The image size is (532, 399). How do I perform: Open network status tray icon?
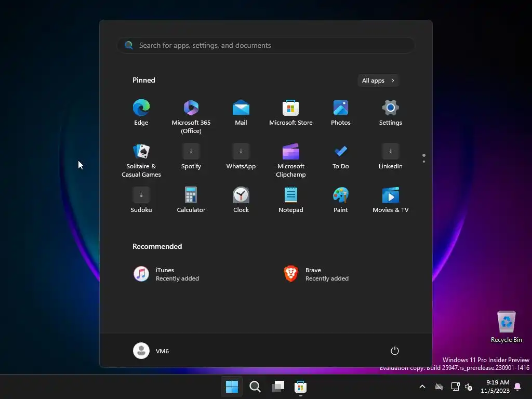(455, 387)
